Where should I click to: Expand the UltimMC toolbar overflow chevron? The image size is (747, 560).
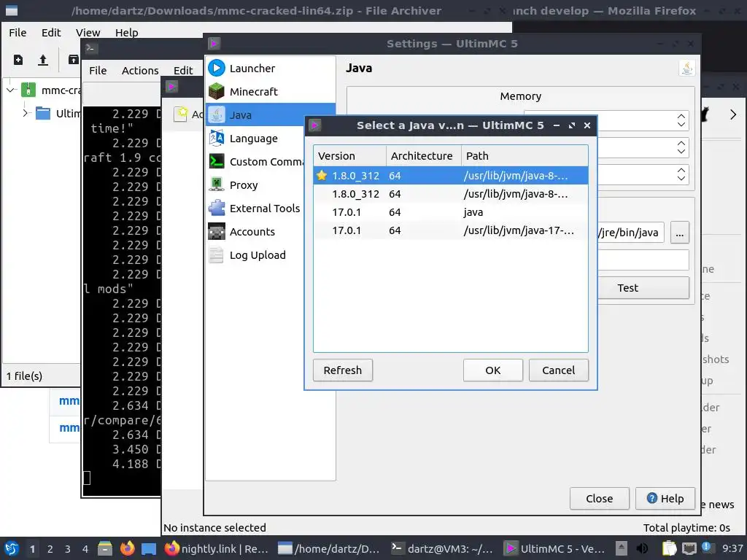click(x=732, y=114)
